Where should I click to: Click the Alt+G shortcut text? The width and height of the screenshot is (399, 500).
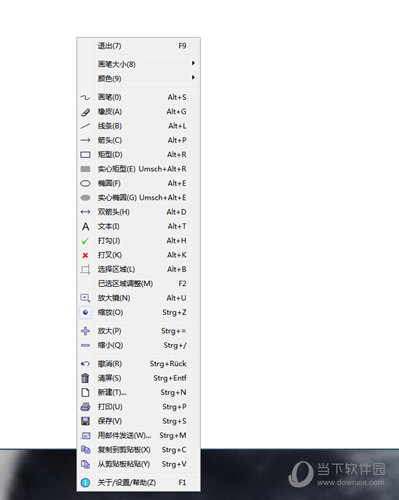click(x=176, y=112)
